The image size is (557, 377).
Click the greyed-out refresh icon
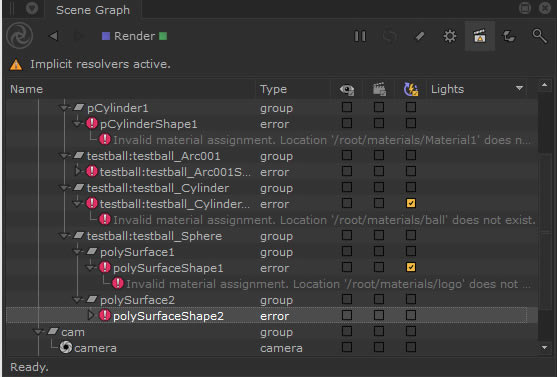(390, 36)
